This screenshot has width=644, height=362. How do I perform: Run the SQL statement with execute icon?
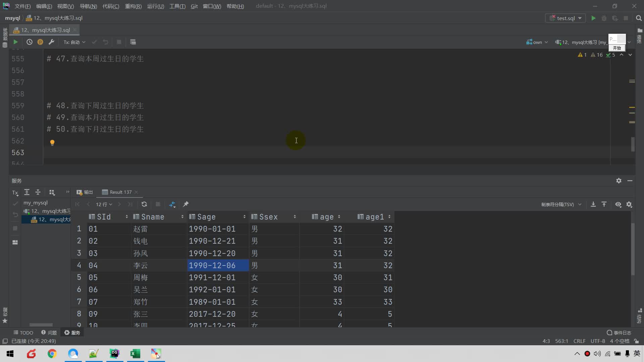coord(15,42)
